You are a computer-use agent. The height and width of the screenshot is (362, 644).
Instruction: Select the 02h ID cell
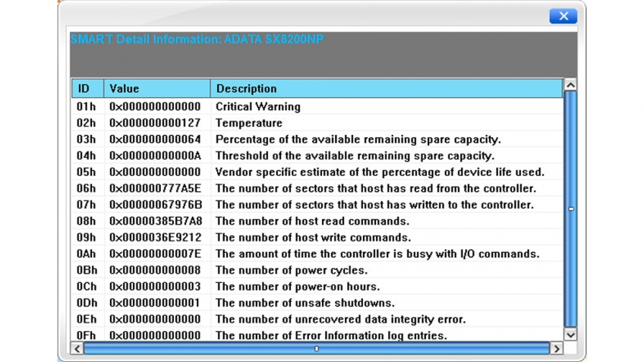click(x=87, y=123)
